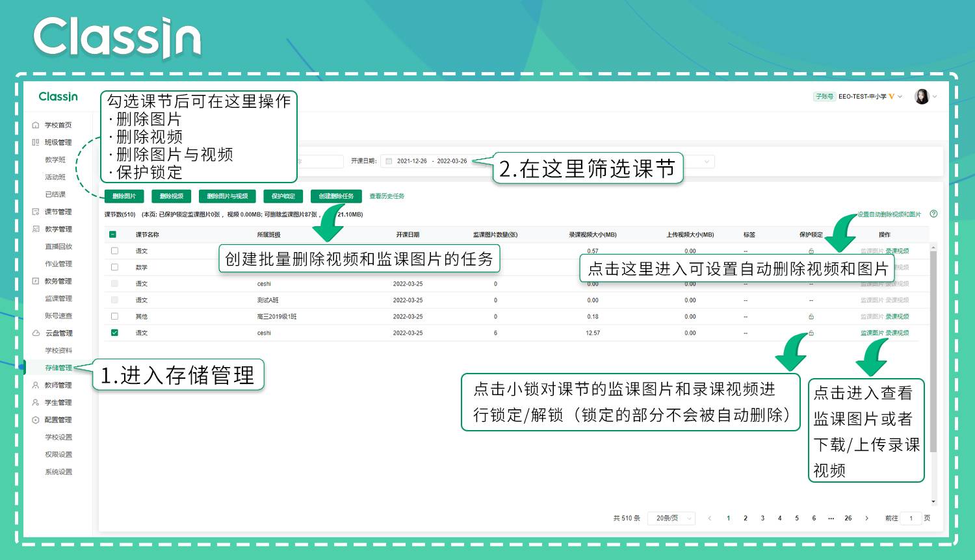The width and height of the screenshot is (975, 560).
Task: Open 活动班 in the sidebar
Action: pyautogui.click(x=55, y=177)
